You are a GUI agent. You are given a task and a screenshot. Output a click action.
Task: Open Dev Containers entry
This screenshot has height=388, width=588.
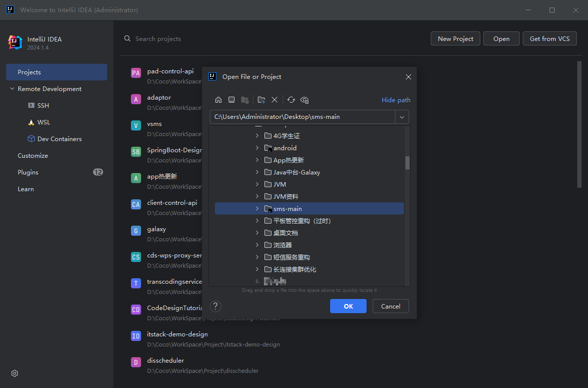point(55,139)
